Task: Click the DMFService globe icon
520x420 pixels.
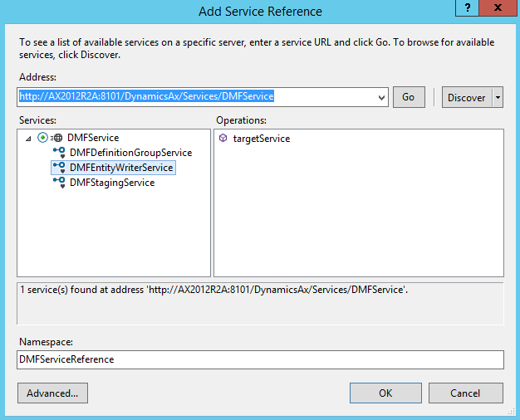Action: (57, 138)
